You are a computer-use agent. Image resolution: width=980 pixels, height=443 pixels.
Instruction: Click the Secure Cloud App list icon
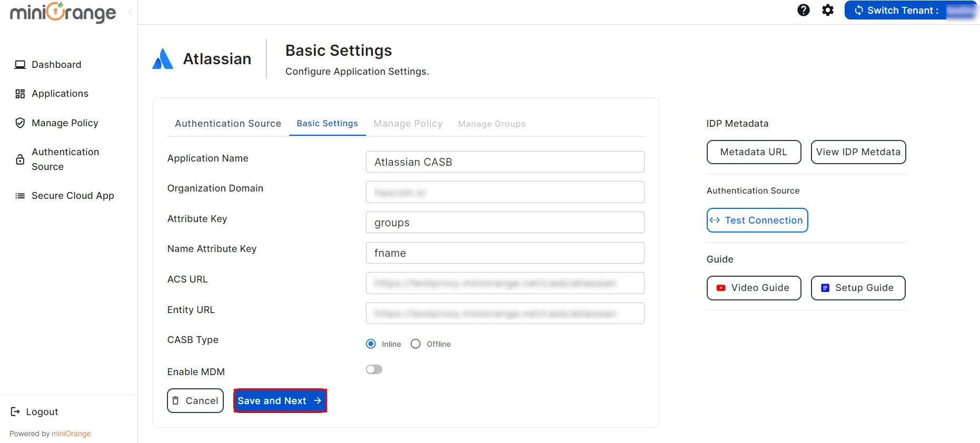pos(20,196)
